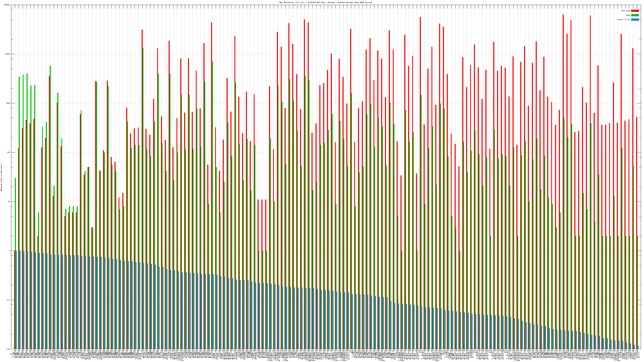The image size is (644, 362).
Task: Click the 10 y-axis tick label
Action: pyautogui.click(x=9, y=202)
